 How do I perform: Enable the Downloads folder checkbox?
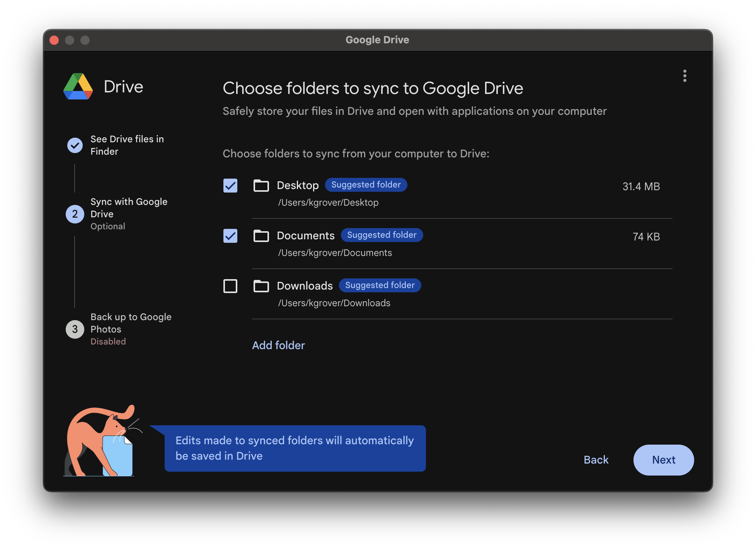point(230,286)
